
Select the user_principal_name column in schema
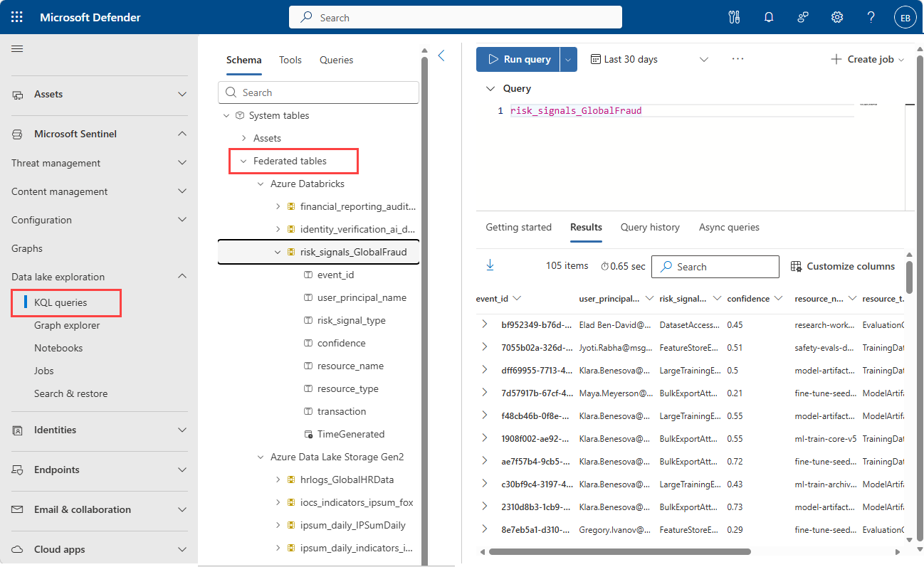pyautogui.click(x=362, y=297)
